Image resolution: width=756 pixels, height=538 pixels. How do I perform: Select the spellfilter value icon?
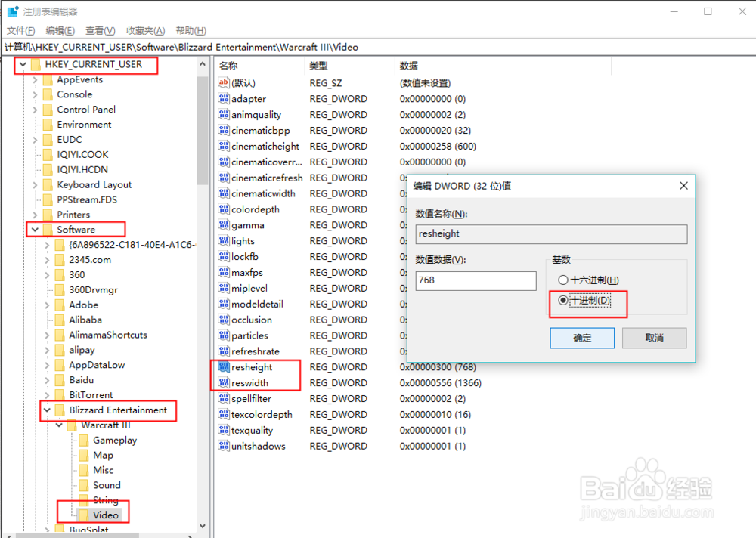pos(224,399)
